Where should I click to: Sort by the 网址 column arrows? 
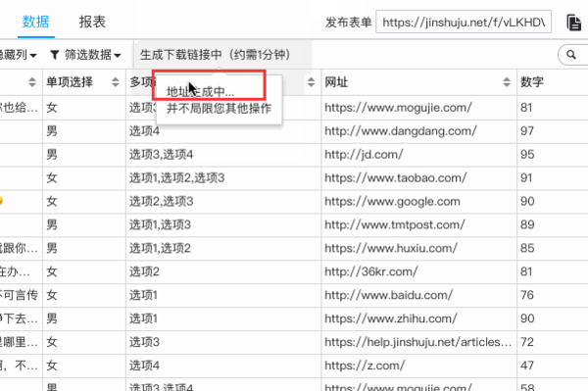point(507,82)
